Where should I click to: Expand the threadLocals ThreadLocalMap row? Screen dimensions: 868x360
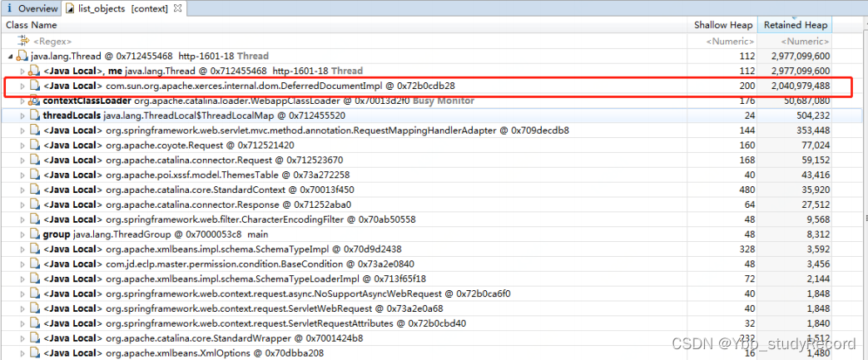22,116
